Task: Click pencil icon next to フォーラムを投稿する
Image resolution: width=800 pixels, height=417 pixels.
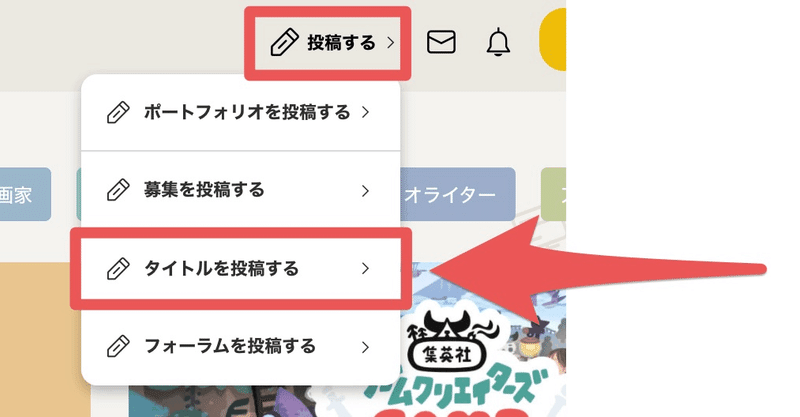Action: pyautogui.click(x=118, y=347)
